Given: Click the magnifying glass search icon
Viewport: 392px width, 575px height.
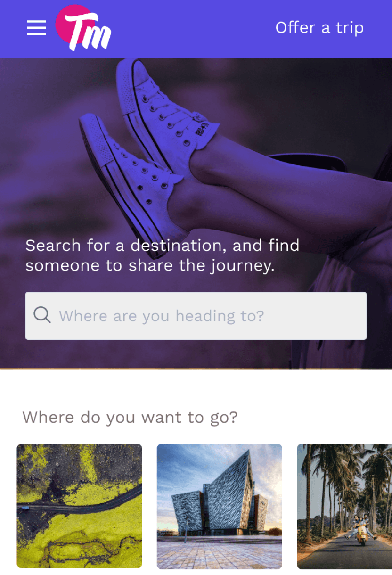Looking at the screenshot, I should [x=42, y=315].
